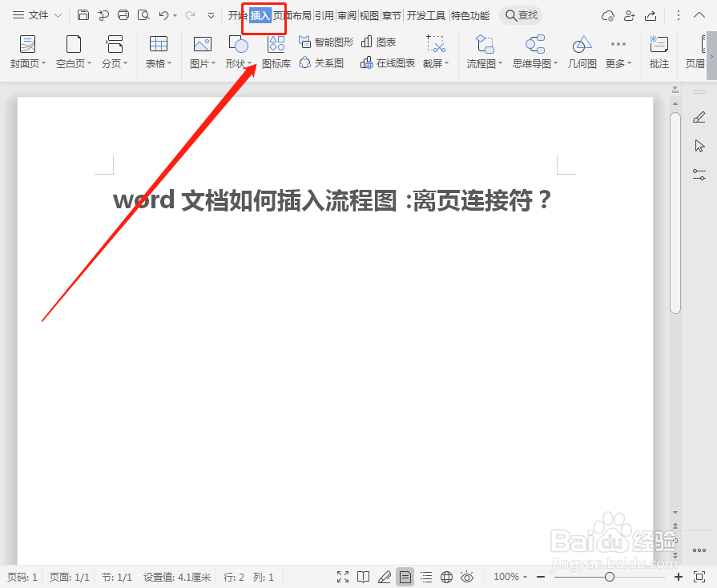Click the zoom in plus button
This screenshot has width=717, height=588.
click(679, 577)
